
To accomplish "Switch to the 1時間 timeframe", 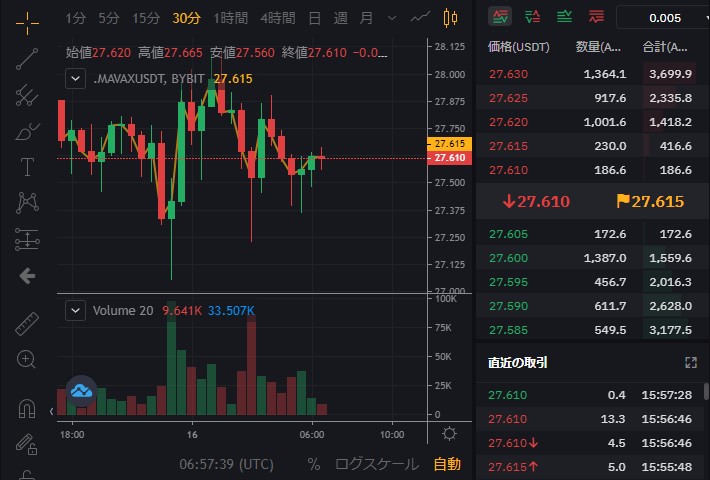I will (230, 18).
